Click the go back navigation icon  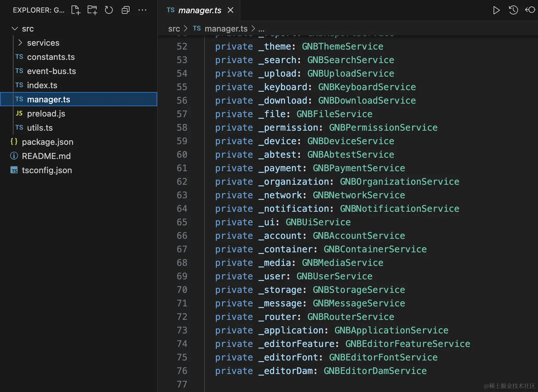tap(530, 10)
